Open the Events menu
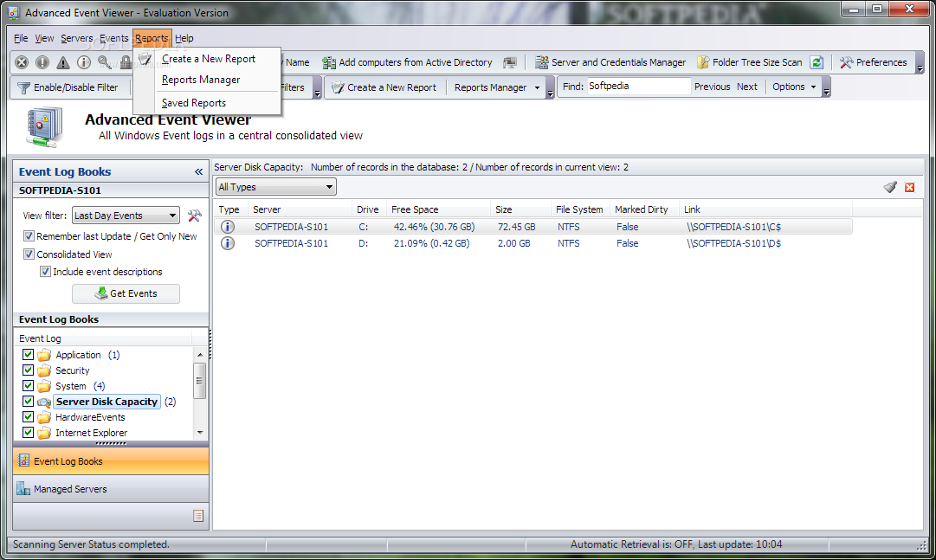 (113, 38)
